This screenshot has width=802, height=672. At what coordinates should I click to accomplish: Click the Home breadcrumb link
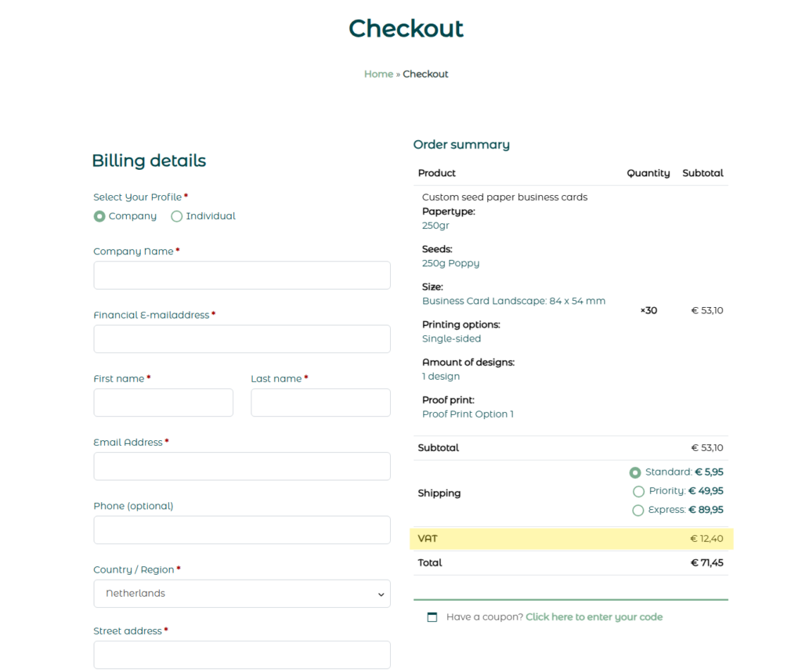378,74
